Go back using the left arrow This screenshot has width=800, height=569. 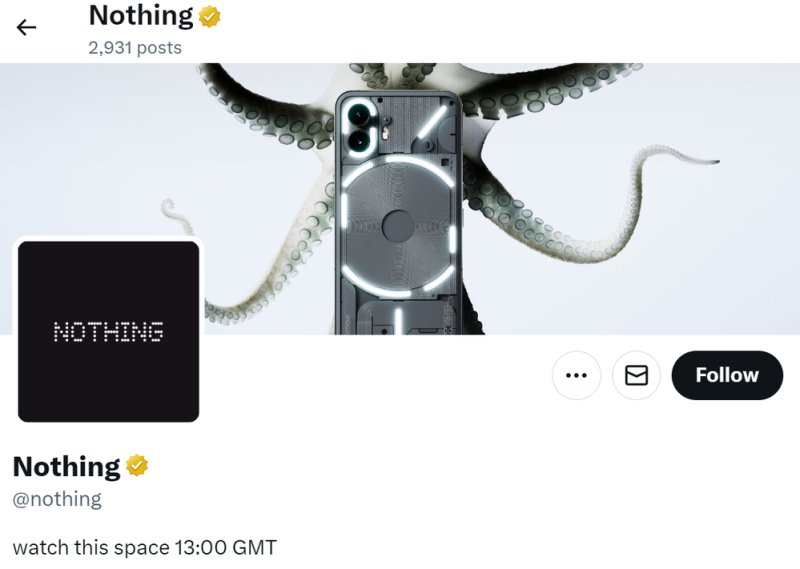click(26, 27)
